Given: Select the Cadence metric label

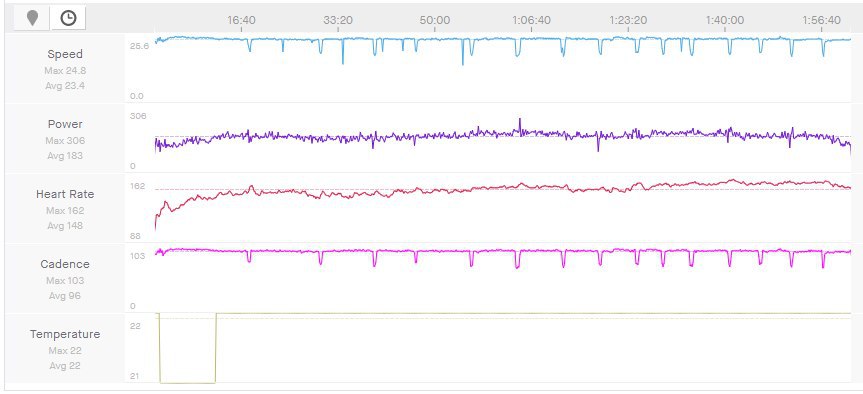Looking at the screenshot, I should (65, 264).
